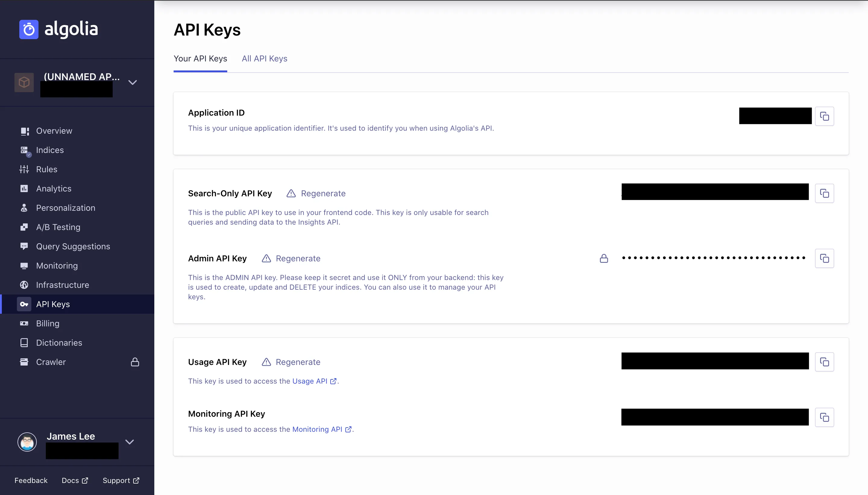Click the API Keys key icon
The height and width of the screenshot is (495, 868).
point(24,304)
